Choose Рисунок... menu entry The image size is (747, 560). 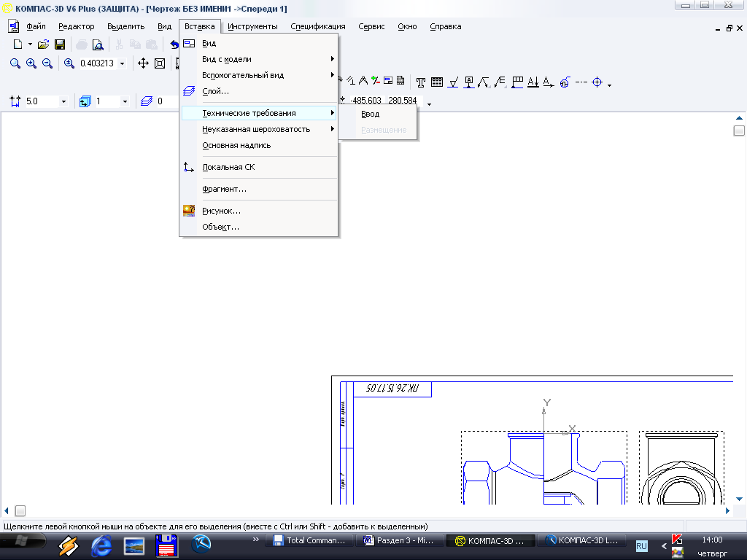coord(259,211)
